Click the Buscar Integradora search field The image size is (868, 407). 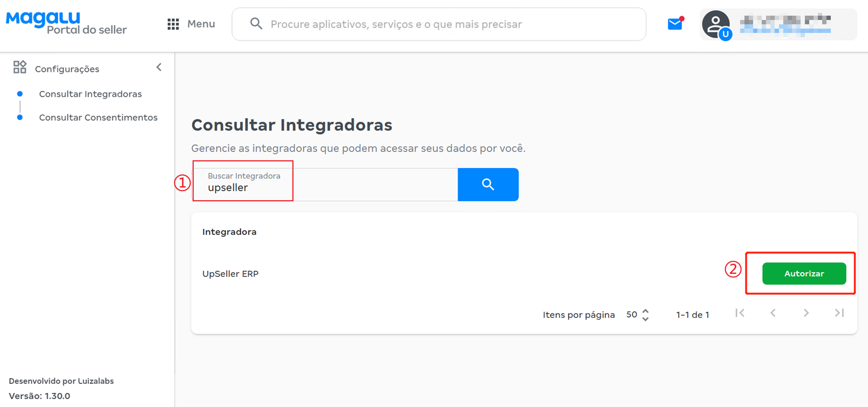(325, 185)
